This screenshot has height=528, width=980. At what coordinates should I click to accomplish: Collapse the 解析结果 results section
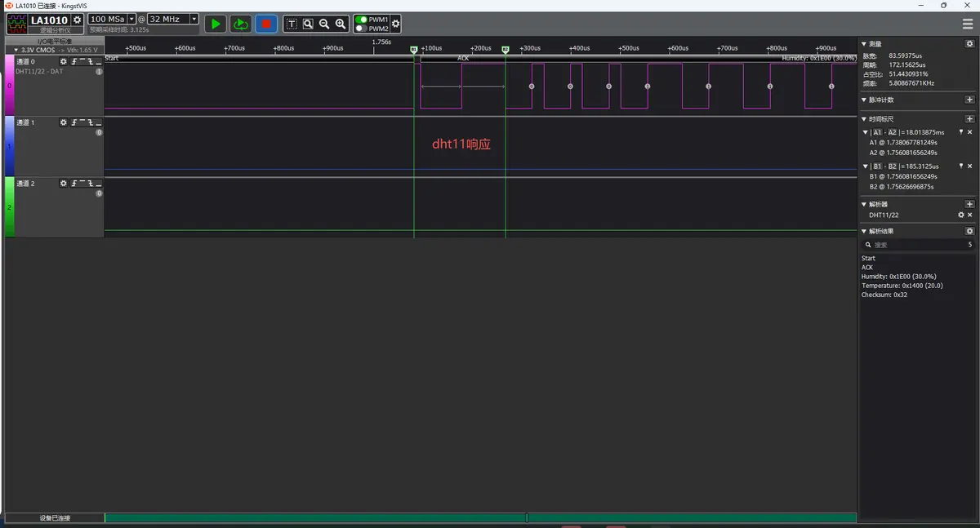pyautogui.click(x=864, y=232)
